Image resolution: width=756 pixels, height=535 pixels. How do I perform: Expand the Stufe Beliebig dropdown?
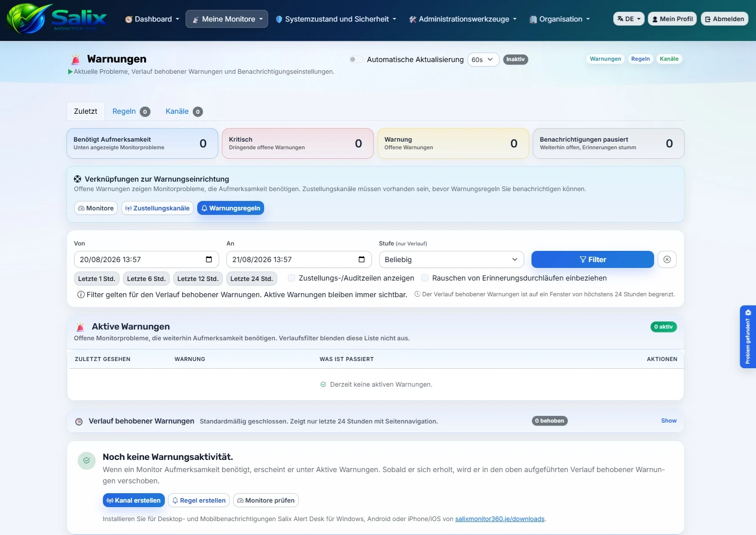451,259
